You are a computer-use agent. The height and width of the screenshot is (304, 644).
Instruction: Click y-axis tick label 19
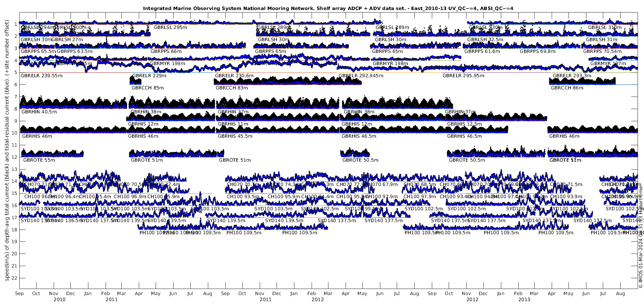click(14, 241)
